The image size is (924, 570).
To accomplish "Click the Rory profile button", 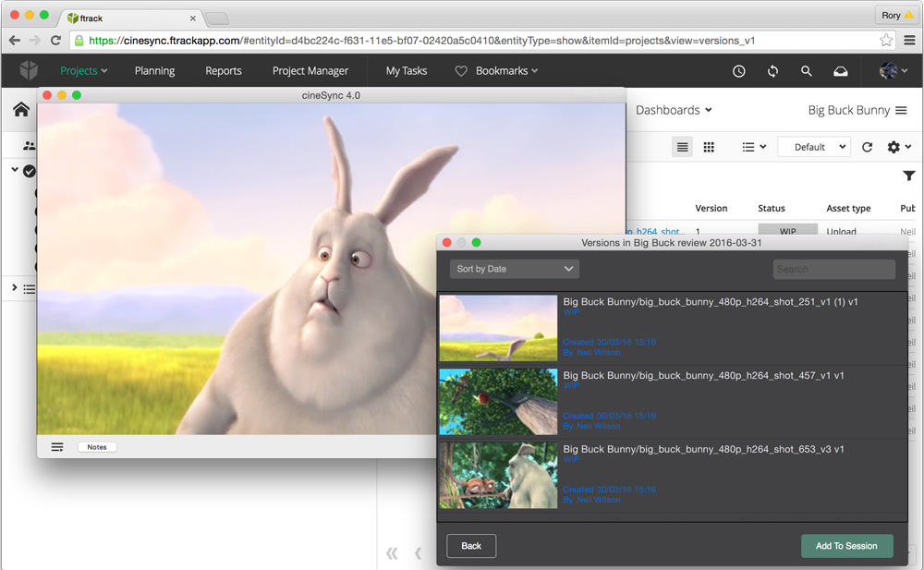I will point(896,16).
